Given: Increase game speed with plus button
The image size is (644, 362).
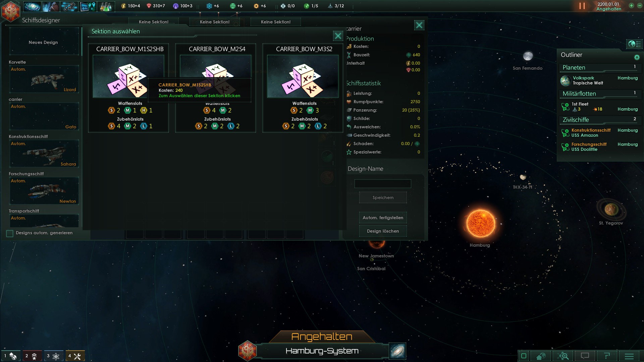Looking at the screenshot, I should click(631, 6).
